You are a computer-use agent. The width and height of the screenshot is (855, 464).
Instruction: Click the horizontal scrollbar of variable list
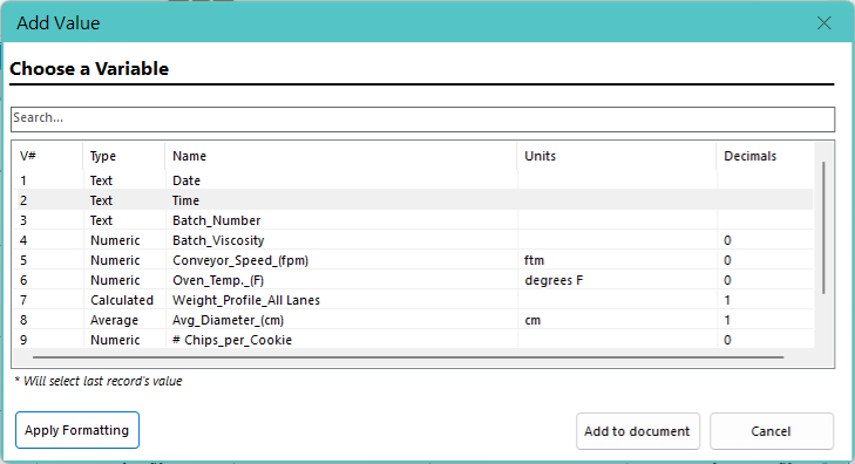point(408,357)
